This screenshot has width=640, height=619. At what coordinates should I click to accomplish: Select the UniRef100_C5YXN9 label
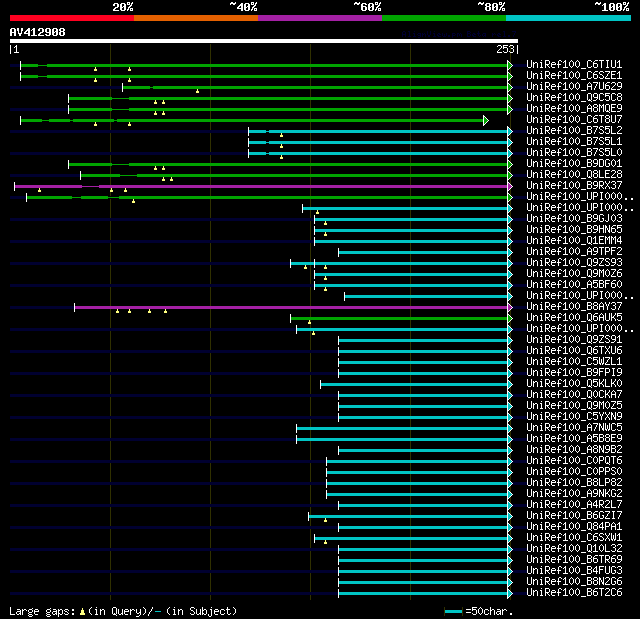pos(574,417)
